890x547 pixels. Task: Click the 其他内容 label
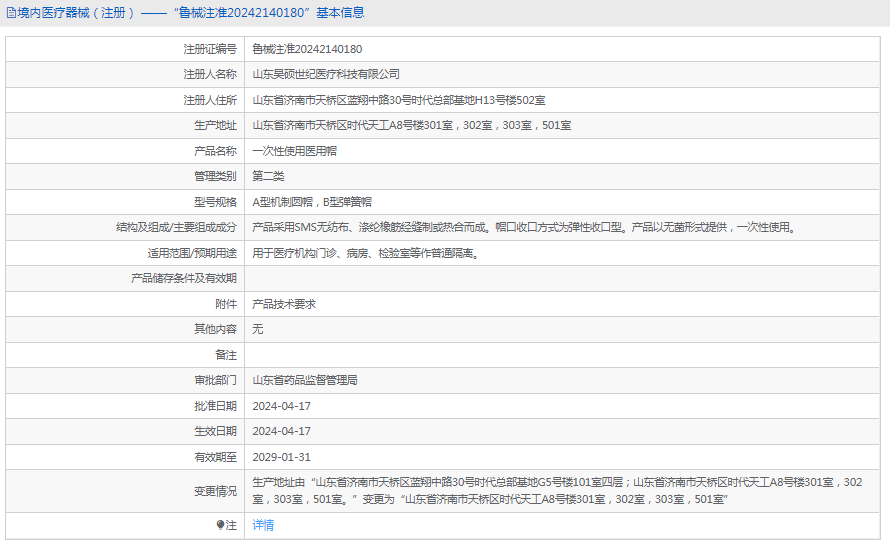coord(215,329)
